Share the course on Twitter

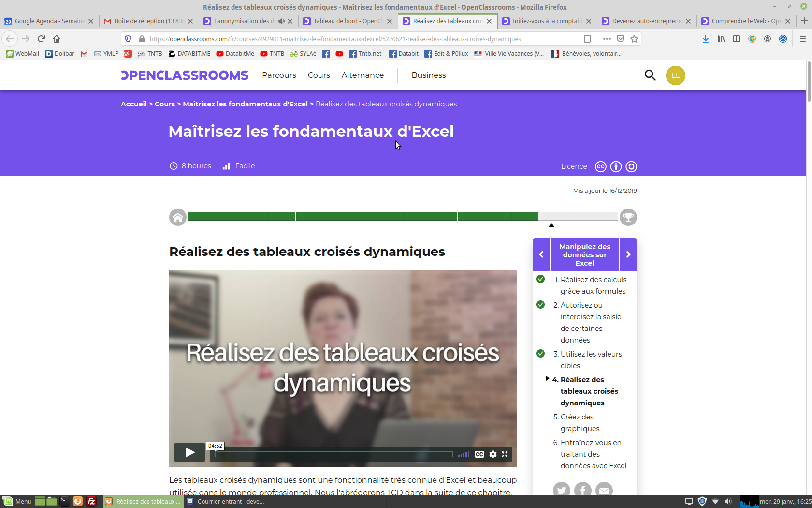click(x=561, y=490)
